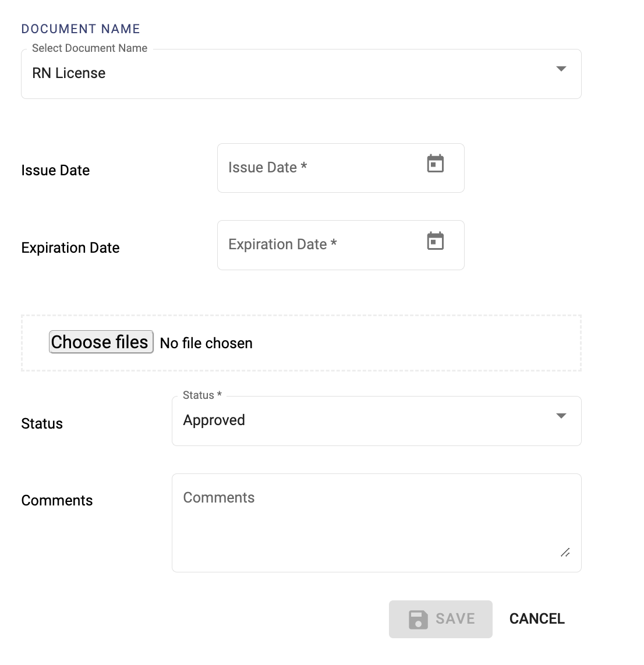This screenshot has width=644, height=665.
Task: Click the floppy disk icon on Save
Action: tap(418, 619)
